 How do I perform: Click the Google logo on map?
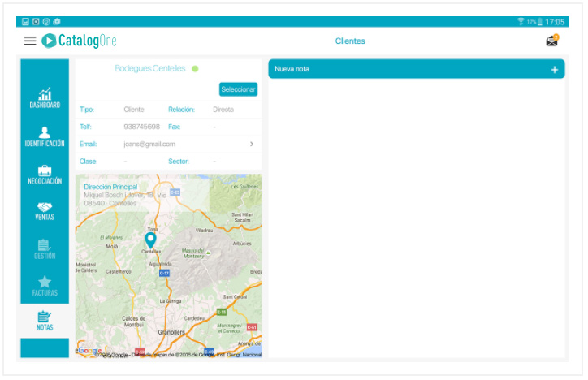pos(89,350)
